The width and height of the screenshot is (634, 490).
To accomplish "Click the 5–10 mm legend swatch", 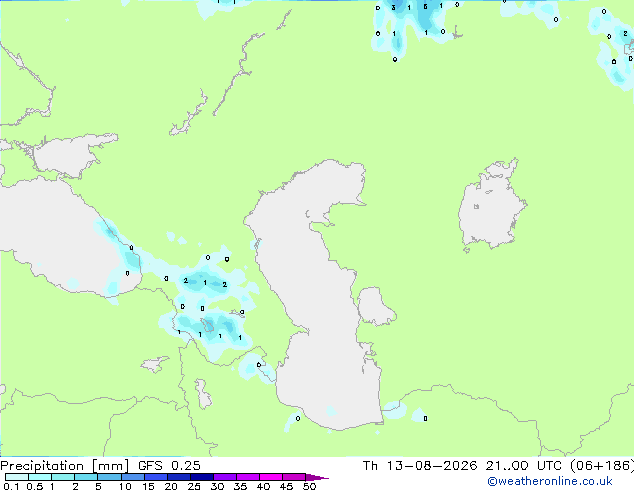I will tap(109, 477).
